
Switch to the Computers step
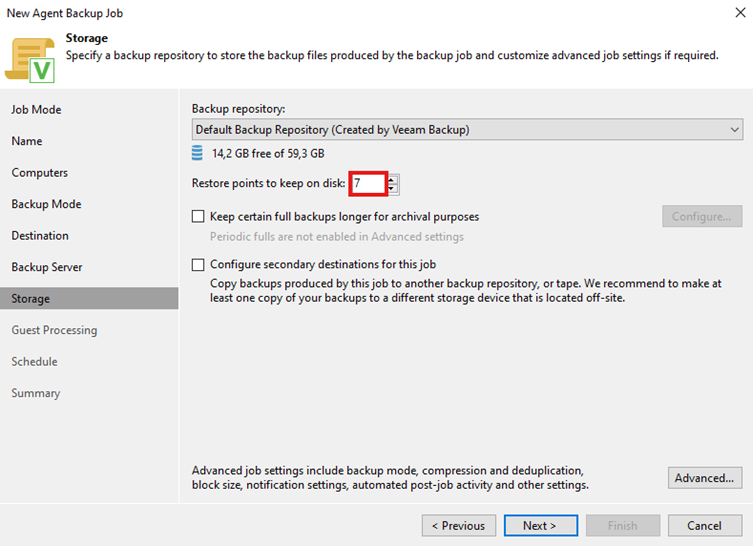tap(40, 173)
